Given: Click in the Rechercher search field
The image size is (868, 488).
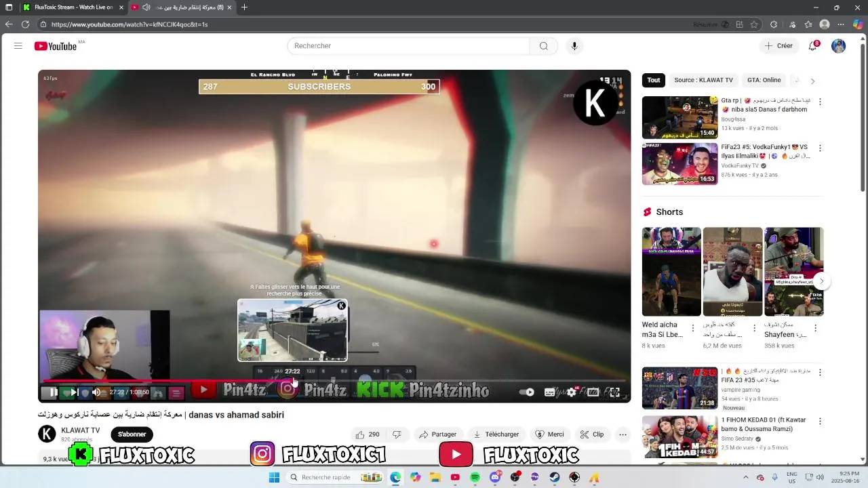Looking at the screenshot, I should click(408, 46).
